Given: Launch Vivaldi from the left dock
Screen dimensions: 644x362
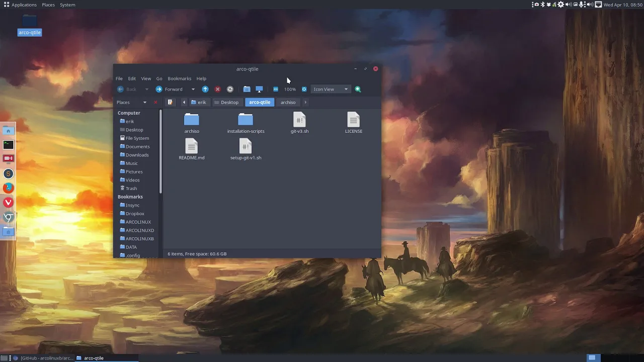Looking at the screenshot, I should click(8, 202).
